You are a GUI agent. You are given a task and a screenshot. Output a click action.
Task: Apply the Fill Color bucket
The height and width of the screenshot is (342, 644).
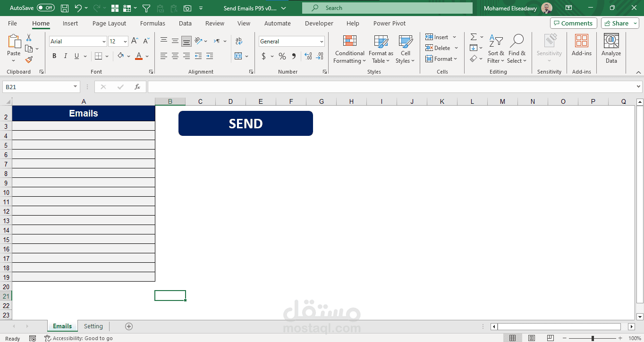[121, 56]
